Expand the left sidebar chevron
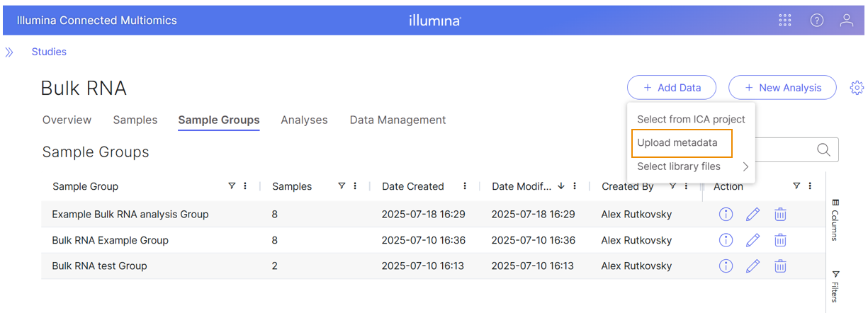This screenshot has height=313, width=868. click(9, 52)
